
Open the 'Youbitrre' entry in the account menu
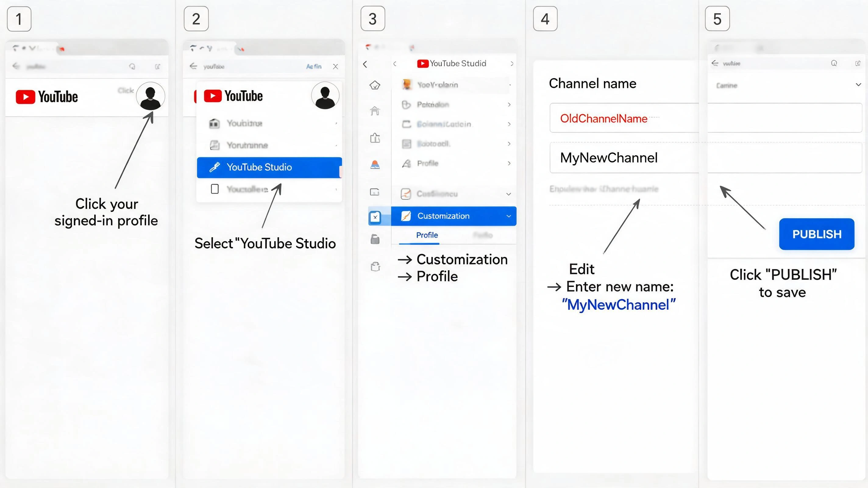click(x=269, y=123)
